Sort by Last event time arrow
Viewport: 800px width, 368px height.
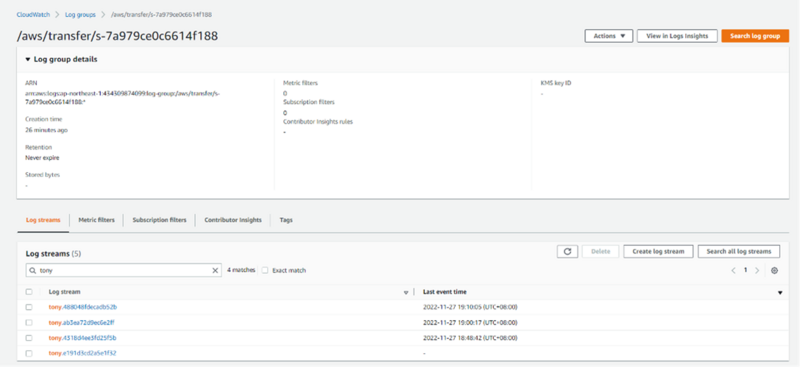(780, 292)
